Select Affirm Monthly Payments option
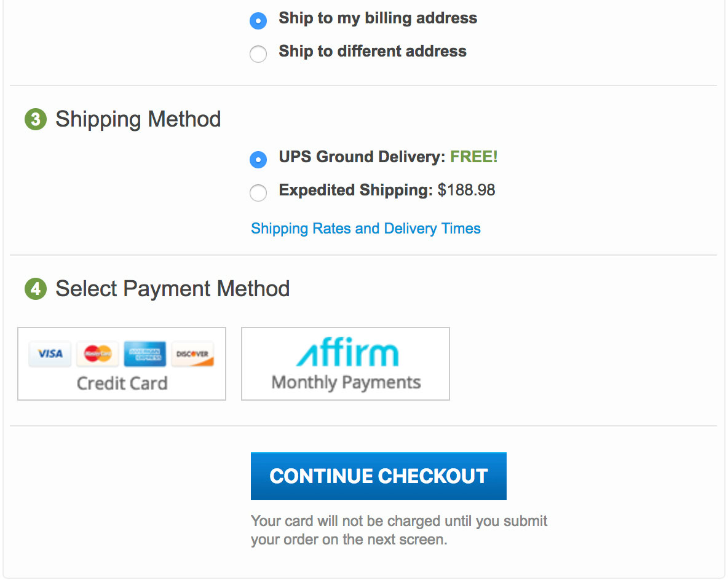The image size is (728, 585). 346,364
